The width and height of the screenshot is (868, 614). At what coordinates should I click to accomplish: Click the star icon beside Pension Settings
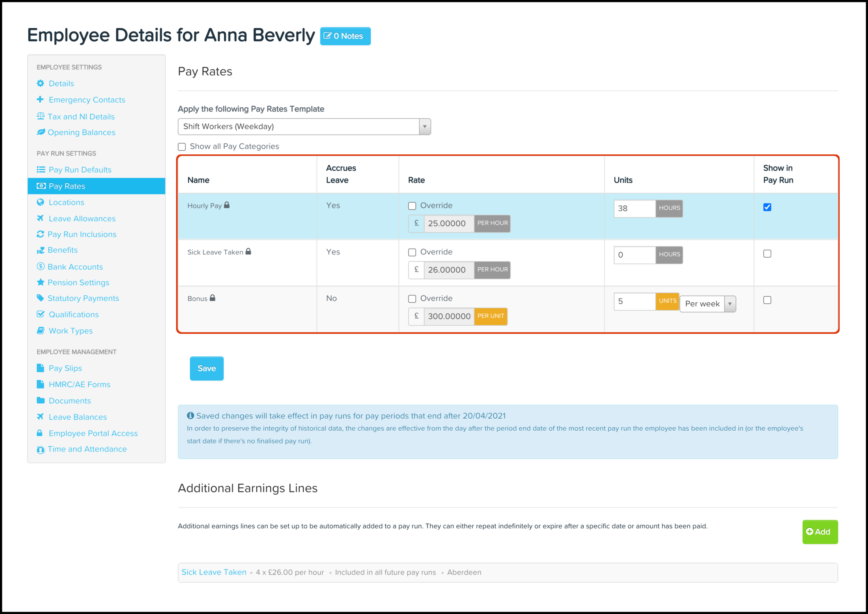40,282
